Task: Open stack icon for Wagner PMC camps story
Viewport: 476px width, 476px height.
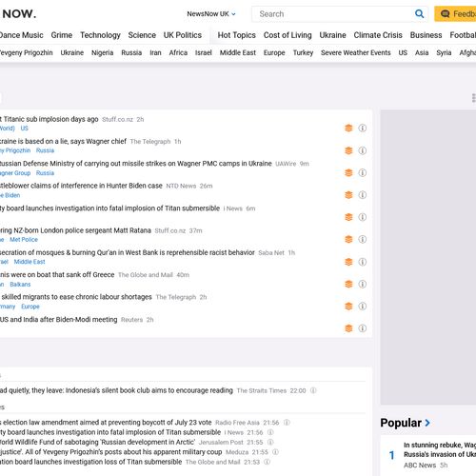Action: coord(348,172)
